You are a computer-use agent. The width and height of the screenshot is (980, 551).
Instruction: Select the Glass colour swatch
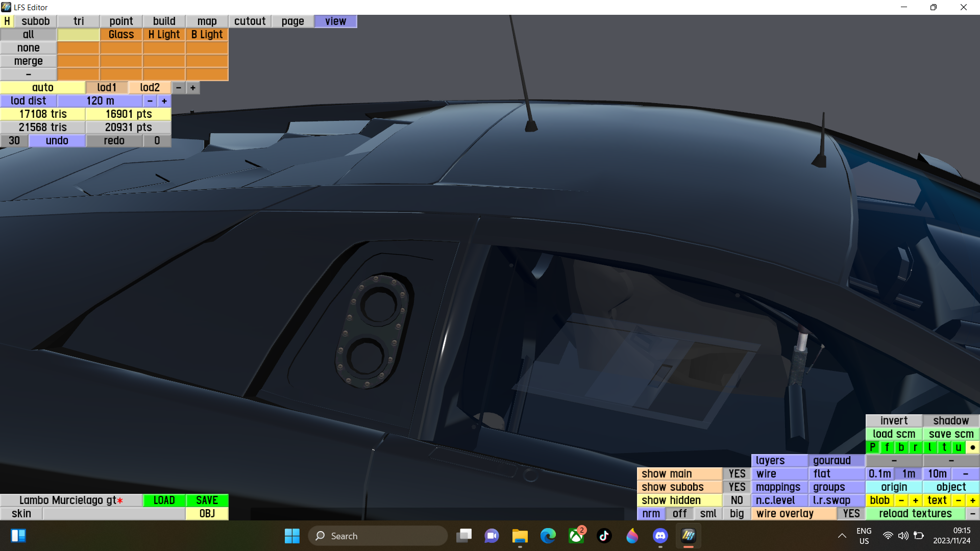pyautogui.click(x=121, y=35)
